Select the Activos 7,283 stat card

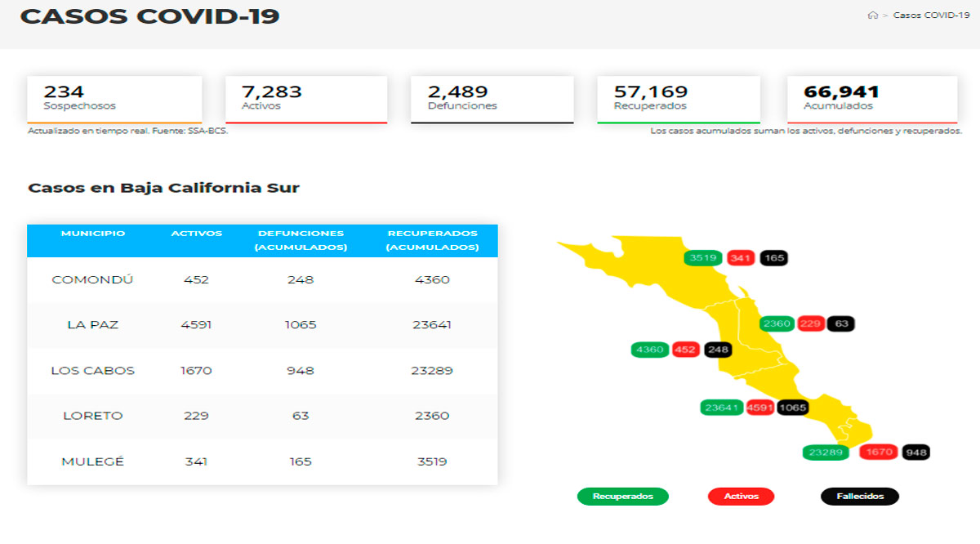click(306, 100)
